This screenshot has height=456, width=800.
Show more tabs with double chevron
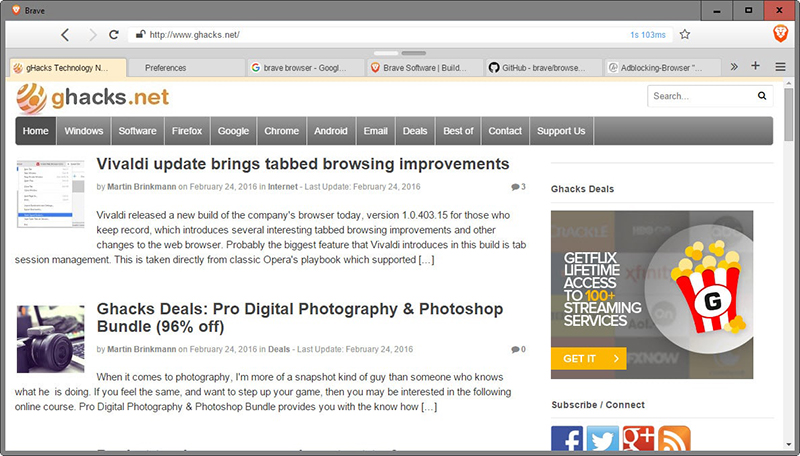coord(734,67)
